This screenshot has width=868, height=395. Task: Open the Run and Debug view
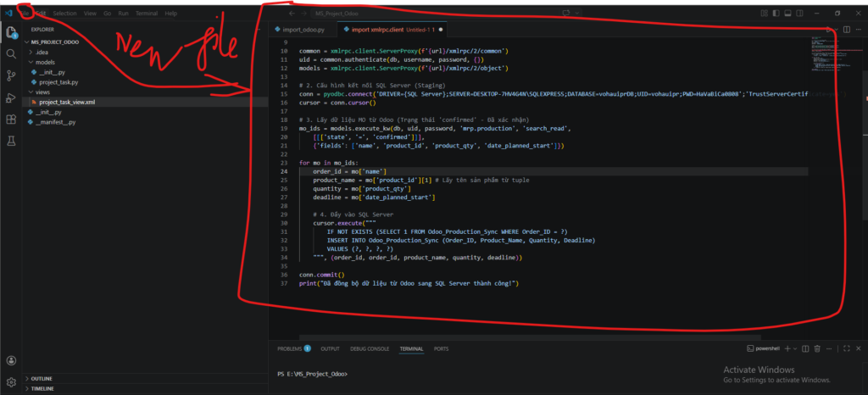[11, 97]
